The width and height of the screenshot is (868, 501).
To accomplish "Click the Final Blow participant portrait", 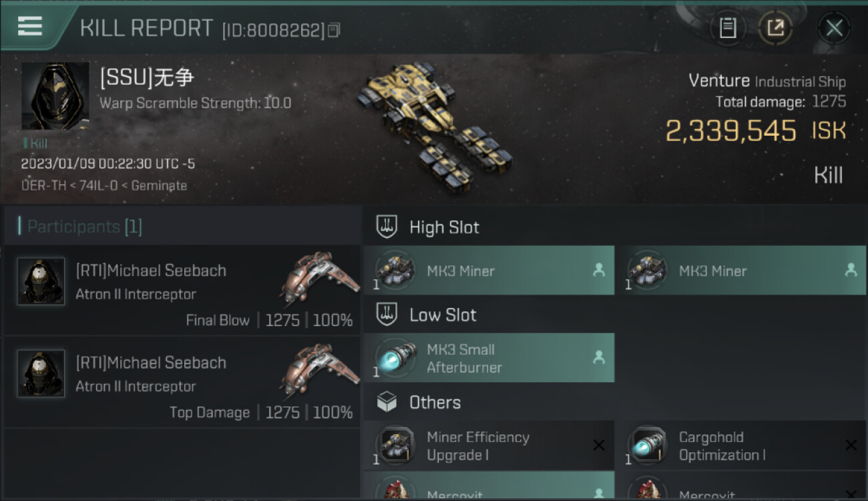I will (x=41, y=282).
